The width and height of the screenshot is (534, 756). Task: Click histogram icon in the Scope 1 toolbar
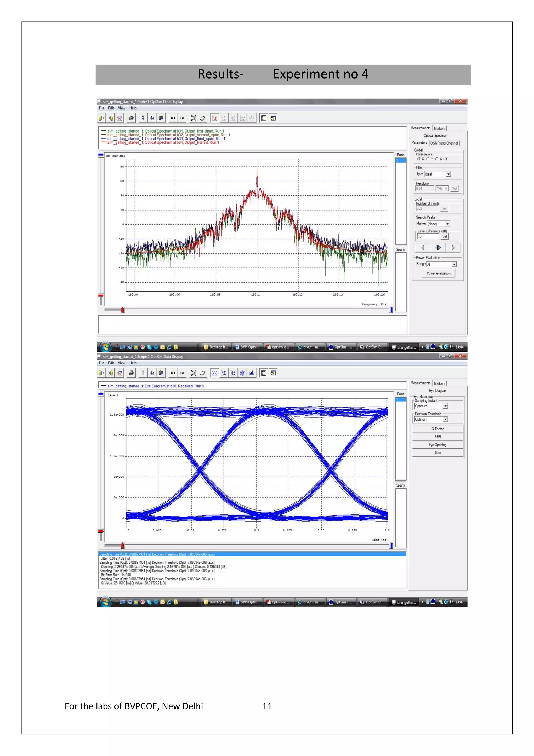click(x=251, y=373)
